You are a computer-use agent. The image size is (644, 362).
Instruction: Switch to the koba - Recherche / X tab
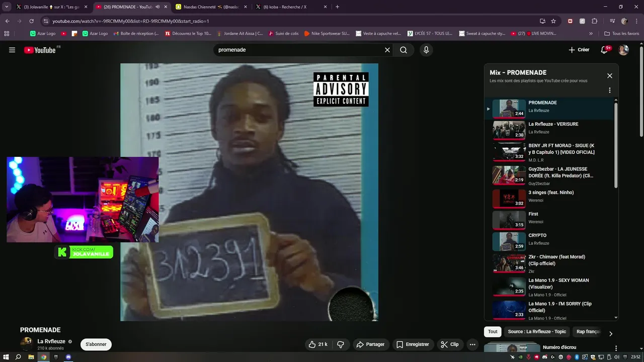click(x=291, y=7)
